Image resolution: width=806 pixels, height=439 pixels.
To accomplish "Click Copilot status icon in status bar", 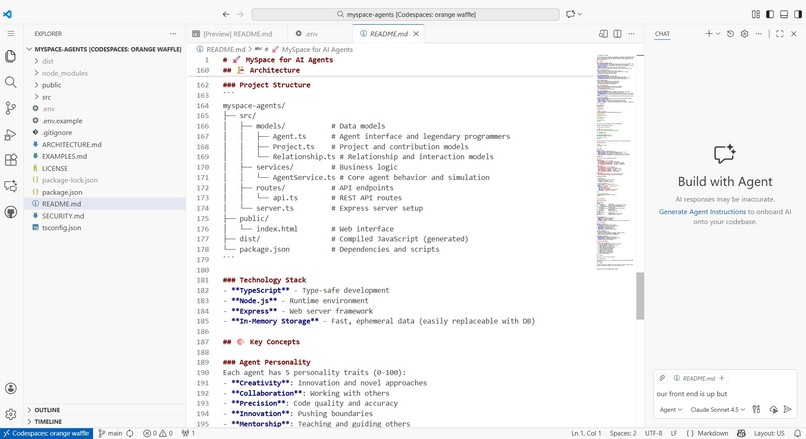I will click(741, 433).
